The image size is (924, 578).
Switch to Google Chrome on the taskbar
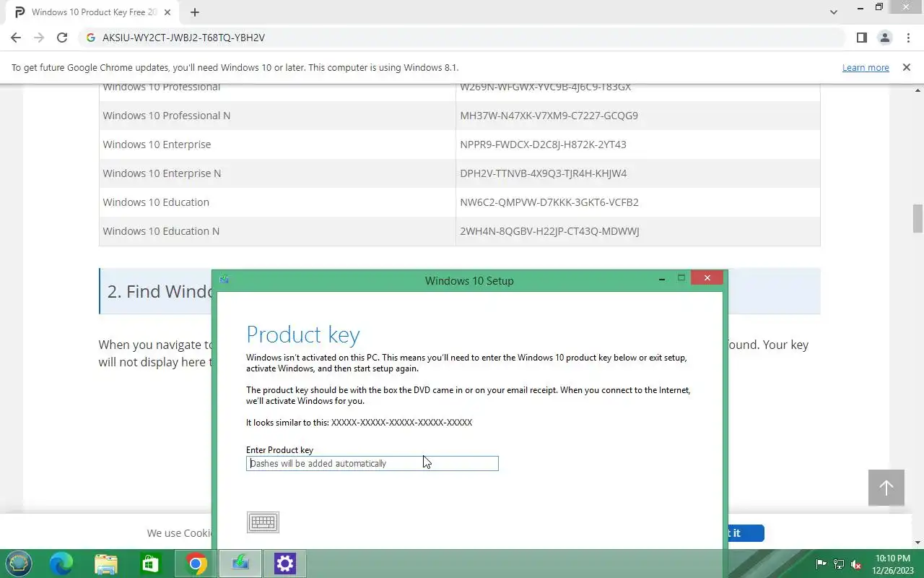[x=196, y=564]
